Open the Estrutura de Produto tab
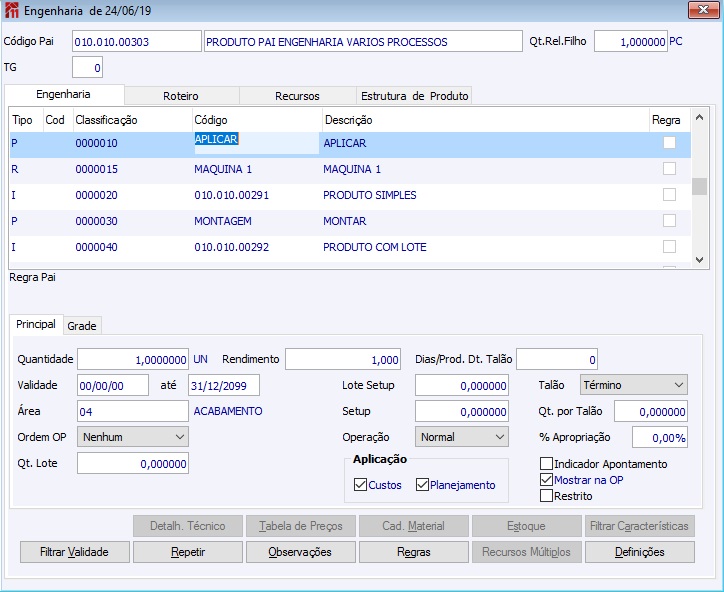724x592 pixels. pyautogui.click(x=414, y=96)
